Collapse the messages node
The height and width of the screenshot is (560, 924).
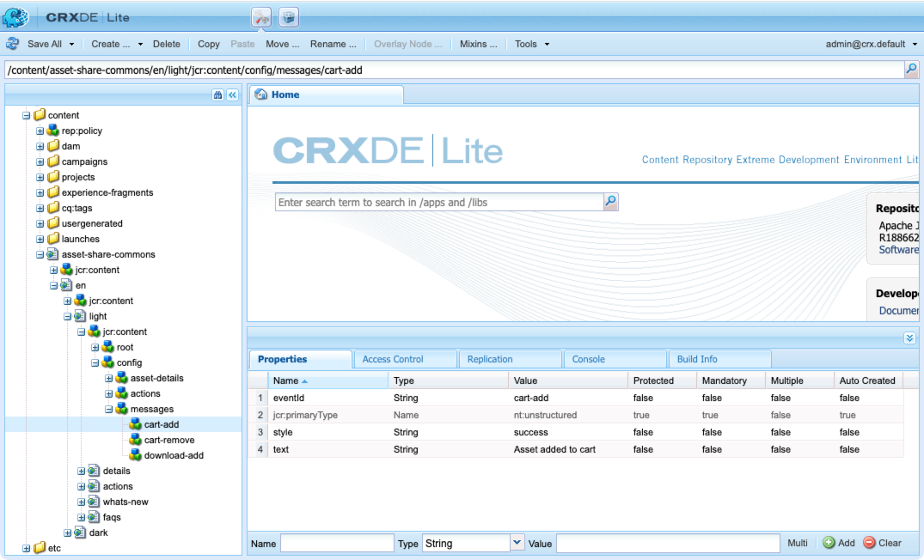108,409
